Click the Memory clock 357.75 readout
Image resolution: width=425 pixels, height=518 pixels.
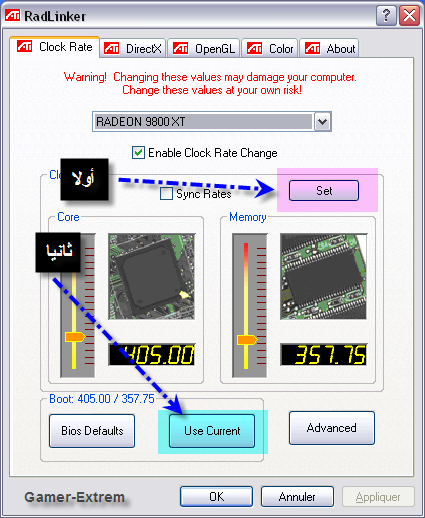(323, 355)
